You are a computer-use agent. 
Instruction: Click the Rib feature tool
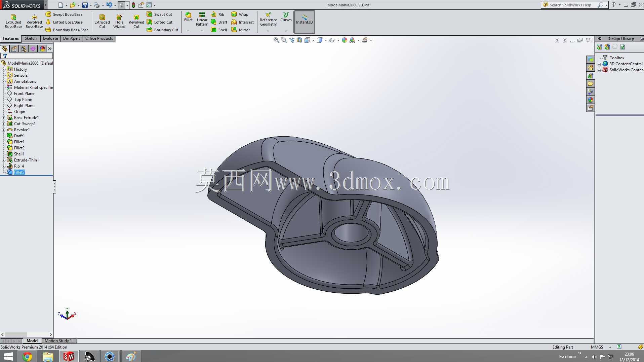[217, 14]
